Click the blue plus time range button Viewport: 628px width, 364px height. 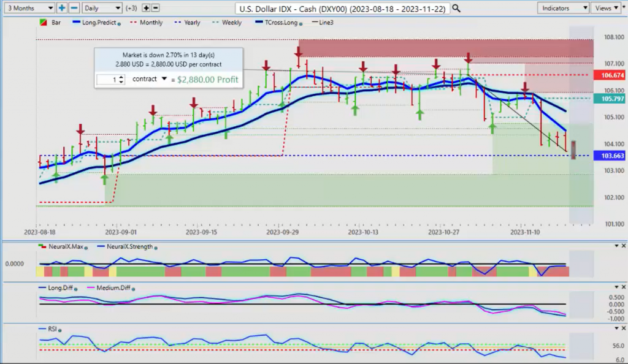coord(62,8)
